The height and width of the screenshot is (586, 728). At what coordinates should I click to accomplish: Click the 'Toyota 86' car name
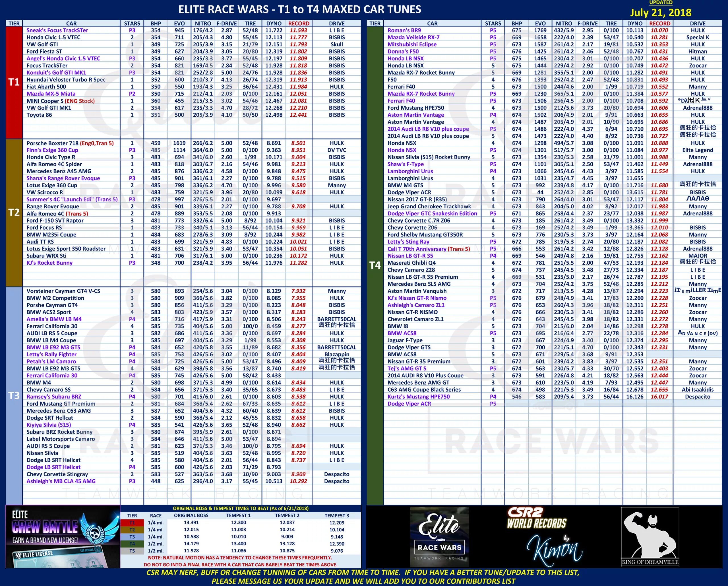[39, 115]
